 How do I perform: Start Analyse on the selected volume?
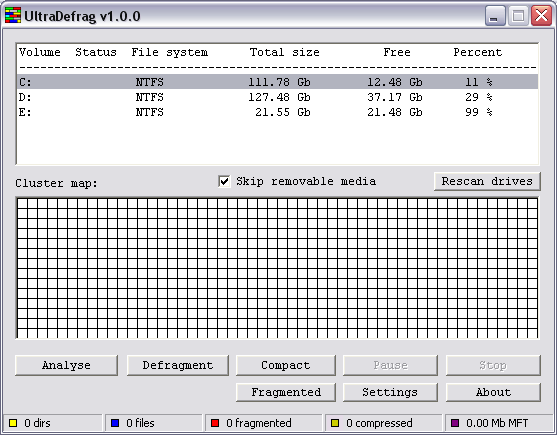click(x=66, y=365)
